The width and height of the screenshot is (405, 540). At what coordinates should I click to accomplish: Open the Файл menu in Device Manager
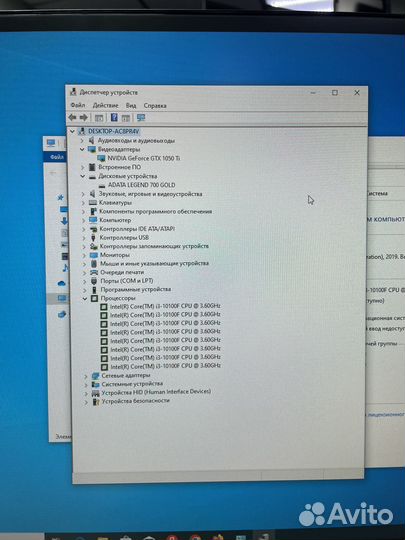coord(78,105)
